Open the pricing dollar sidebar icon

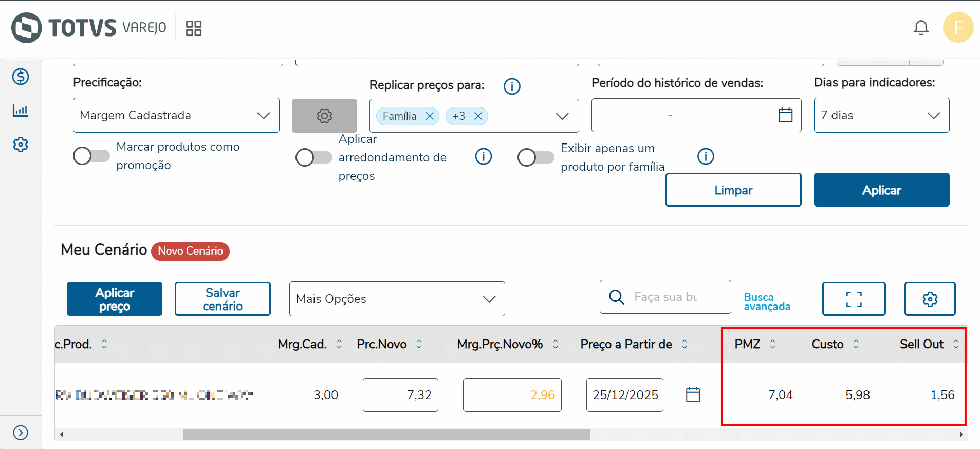point(21,77)
